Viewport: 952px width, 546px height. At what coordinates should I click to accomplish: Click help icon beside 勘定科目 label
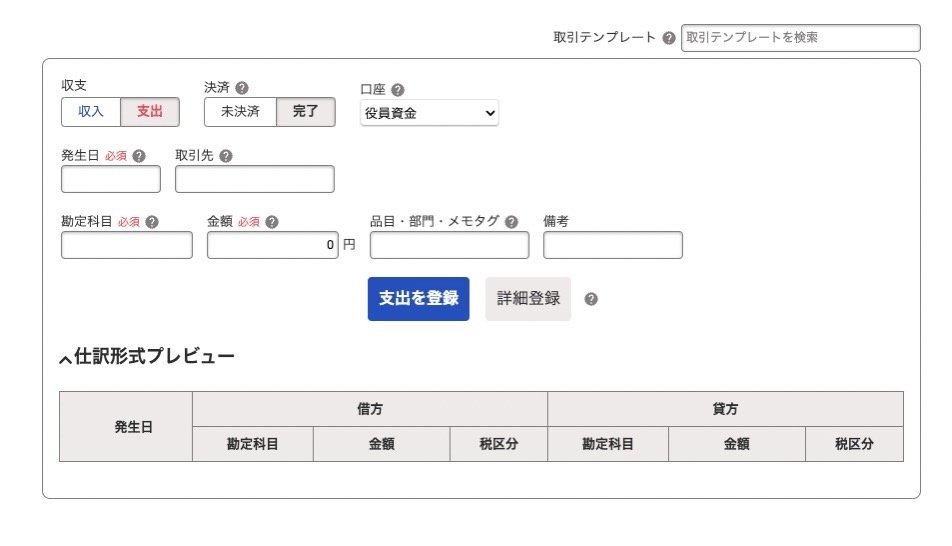(x=152, y=222)
